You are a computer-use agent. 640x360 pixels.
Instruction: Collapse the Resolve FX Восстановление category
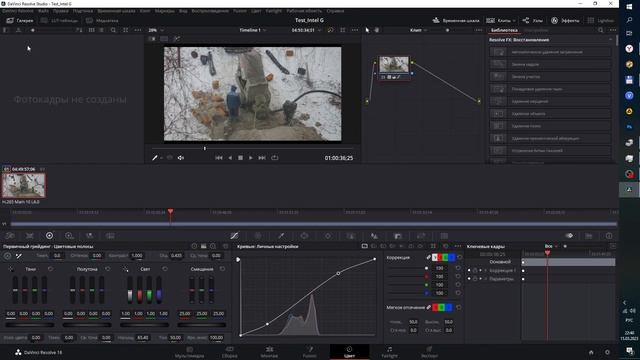click(x=611, y=40)
